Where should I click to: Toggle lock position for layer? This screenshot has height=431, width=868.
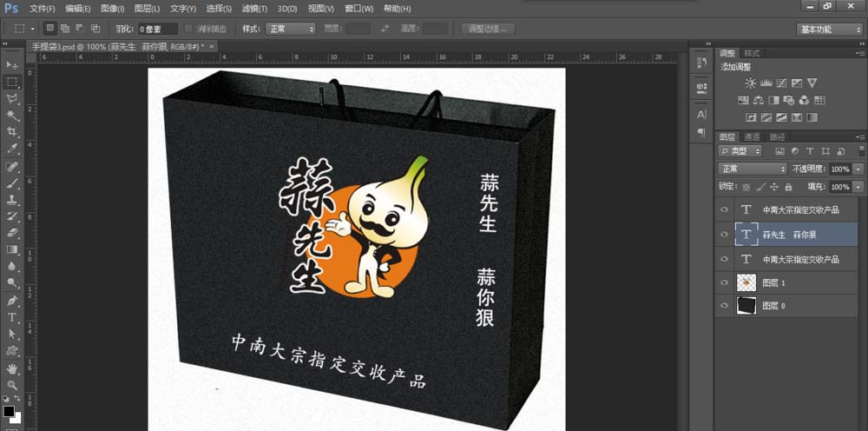click(x=774, y=187)
